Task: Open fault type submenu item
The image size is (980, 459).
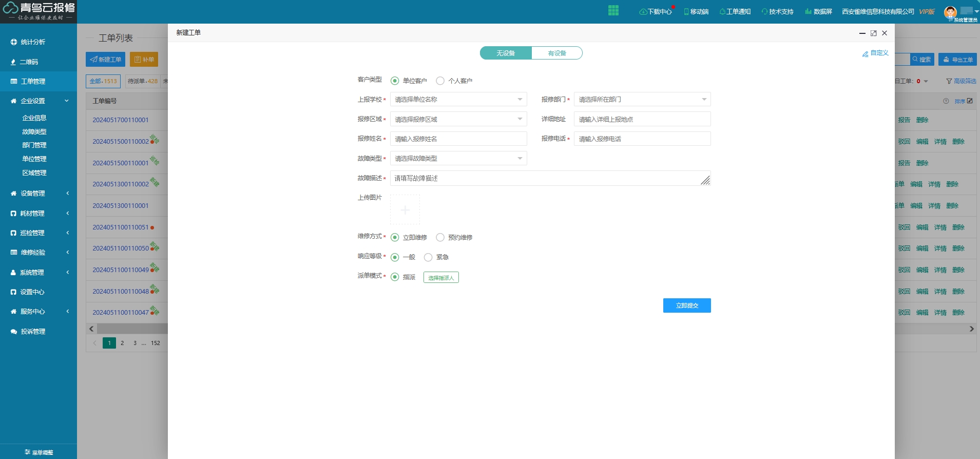Action: tap(34, 131)
